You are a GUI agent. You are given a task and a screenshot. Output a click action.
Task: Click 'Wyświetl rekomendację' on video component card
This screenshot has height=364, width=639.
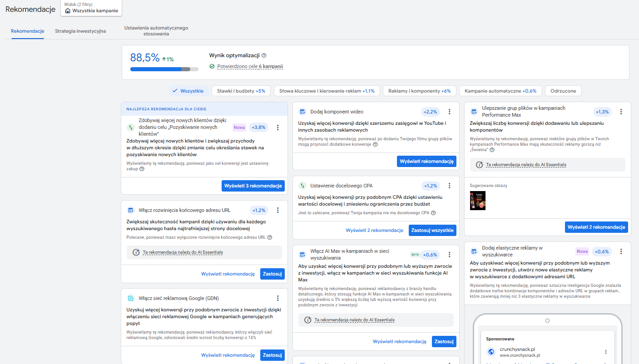[x=426, y=161]
